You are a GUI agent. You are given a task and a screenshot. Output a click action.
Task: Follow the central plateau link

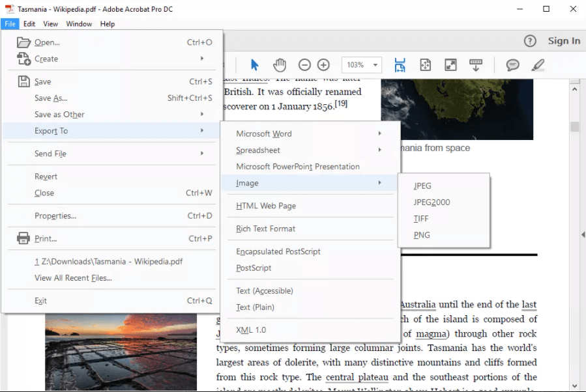pyautogui.click(x=357, y=377)
